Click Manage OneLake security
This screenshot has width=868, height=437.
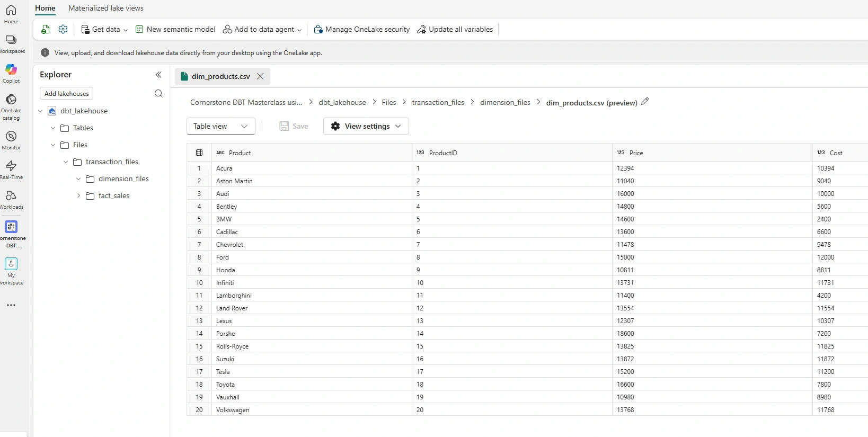tap(362, 30)
